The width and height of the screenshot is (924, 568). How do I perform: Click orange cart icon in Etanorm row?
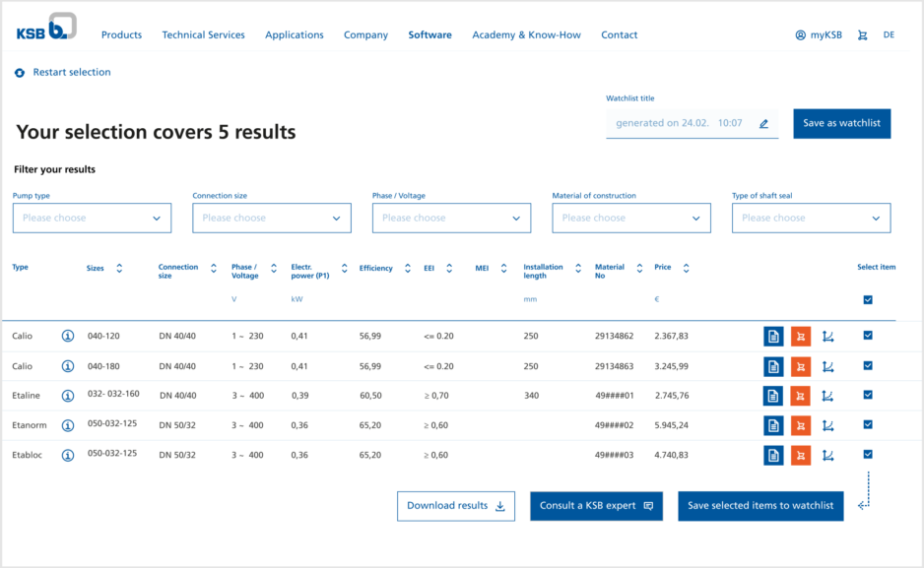coord(800,425)
